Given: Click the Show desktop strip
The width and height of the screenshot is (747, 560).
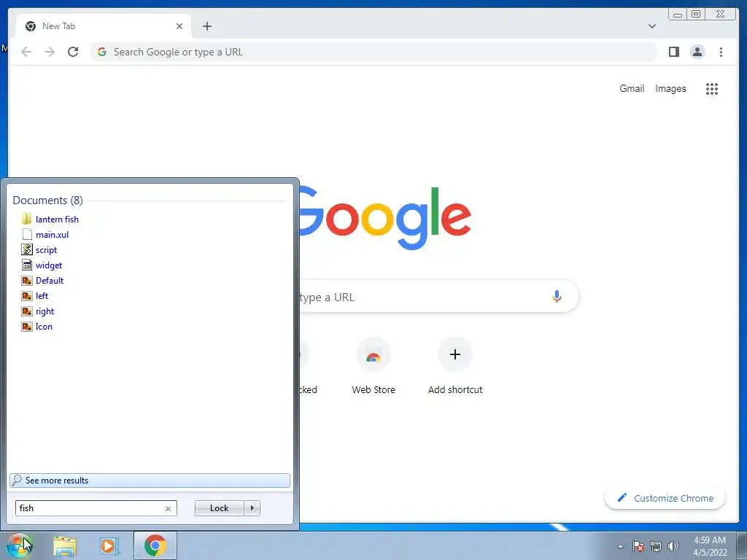Looking at the screenshot, I should click(x=741, y=545).
